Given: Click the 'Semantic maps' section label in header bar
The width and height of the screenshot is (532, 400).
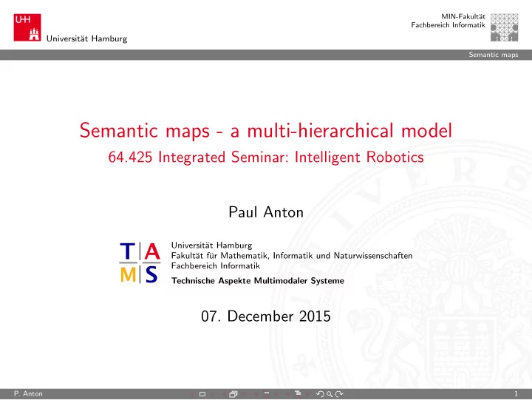Looking at the screenshot, I should click(x=494, y=55).
